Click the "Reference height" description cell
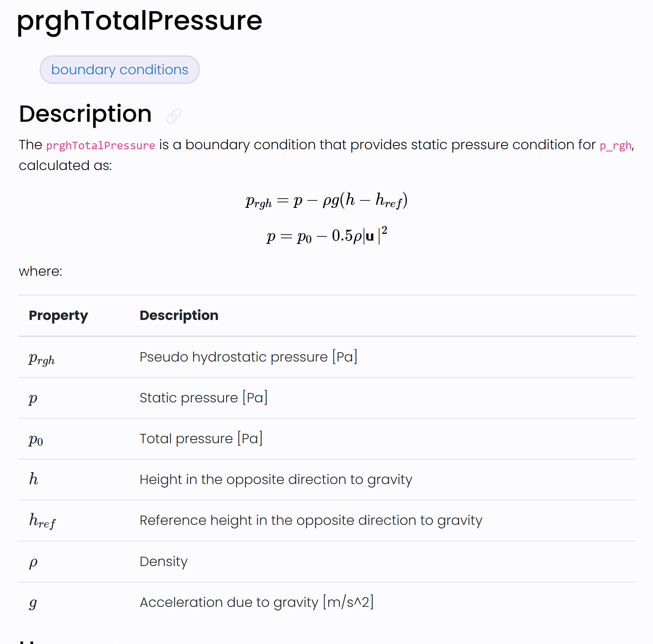The image size is (653, 644). pyautogui.click(x=311, y=520)
